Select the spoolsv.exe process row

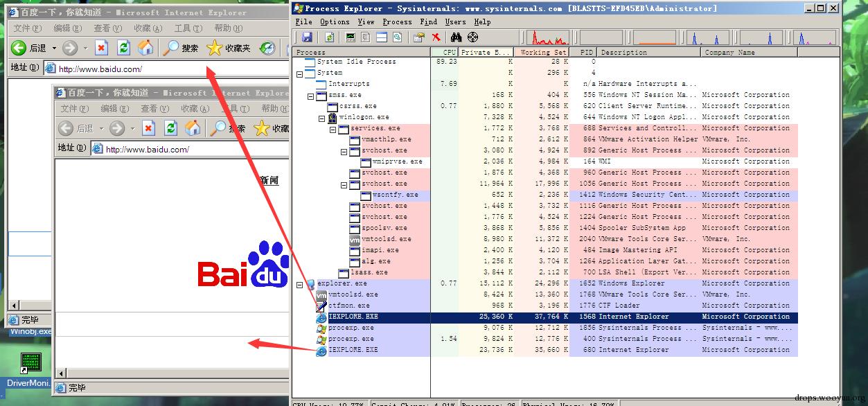point(545,228)
